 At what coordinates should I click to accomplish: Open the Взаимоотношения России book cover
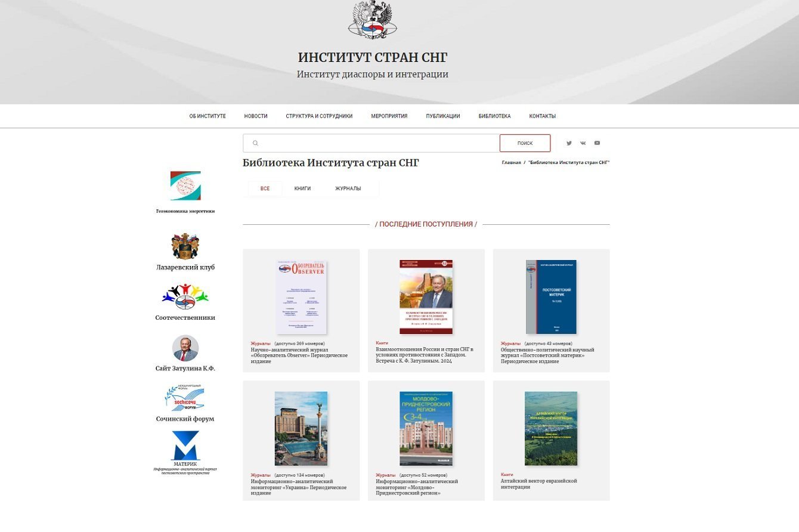426,297
